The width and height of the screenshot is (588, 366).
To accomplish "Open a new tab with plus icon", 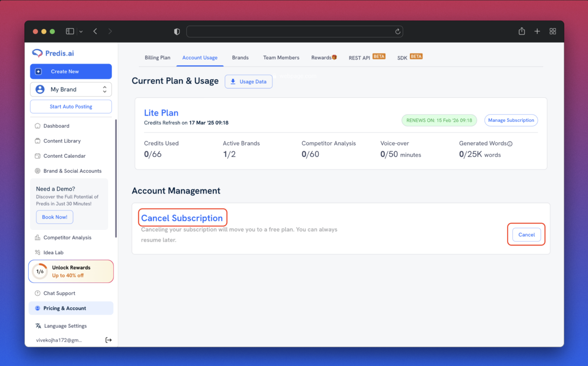I will click(537, 31).
